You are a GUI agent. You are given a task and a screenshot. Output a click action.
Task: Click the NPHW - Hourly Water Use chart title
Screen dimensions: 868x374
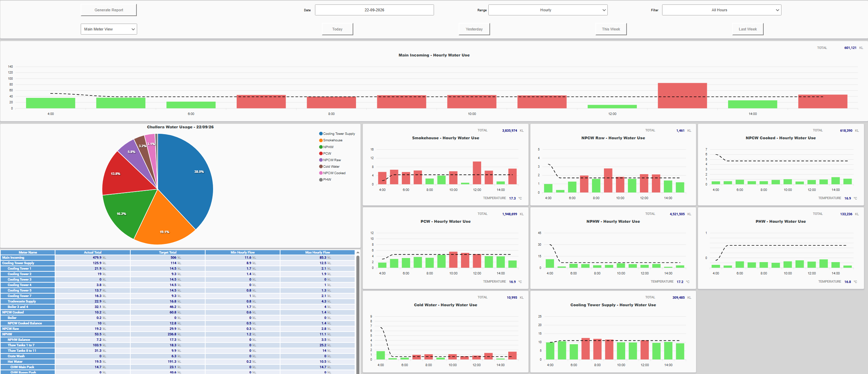tap(613, 221)
